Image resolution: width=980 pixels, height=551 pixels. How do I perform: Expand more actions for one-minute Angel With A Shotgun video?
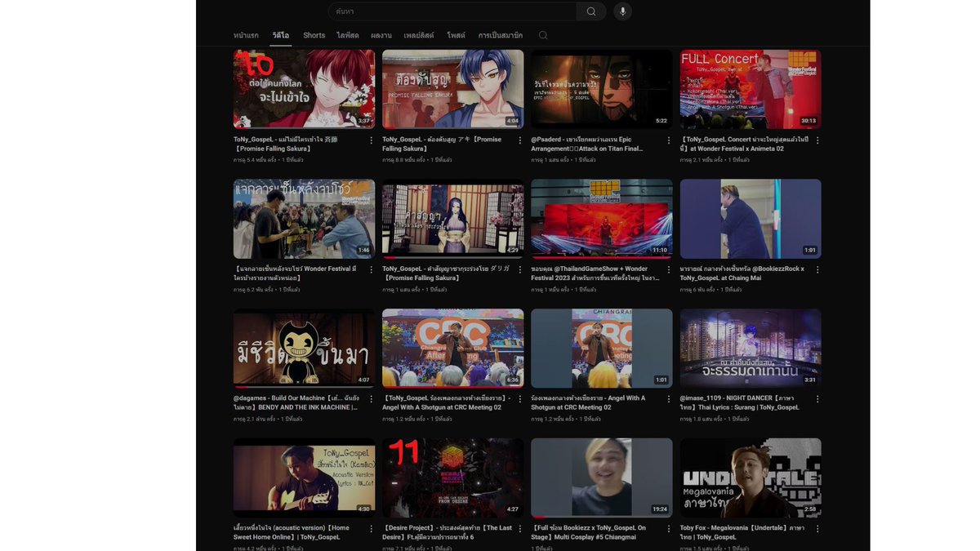669,399
